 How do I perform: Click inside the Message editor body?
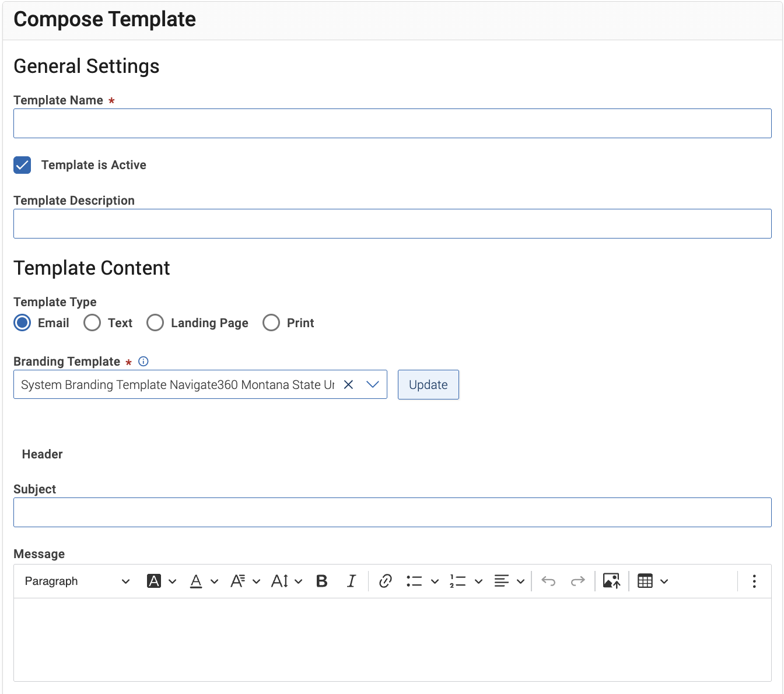point(393,639)
